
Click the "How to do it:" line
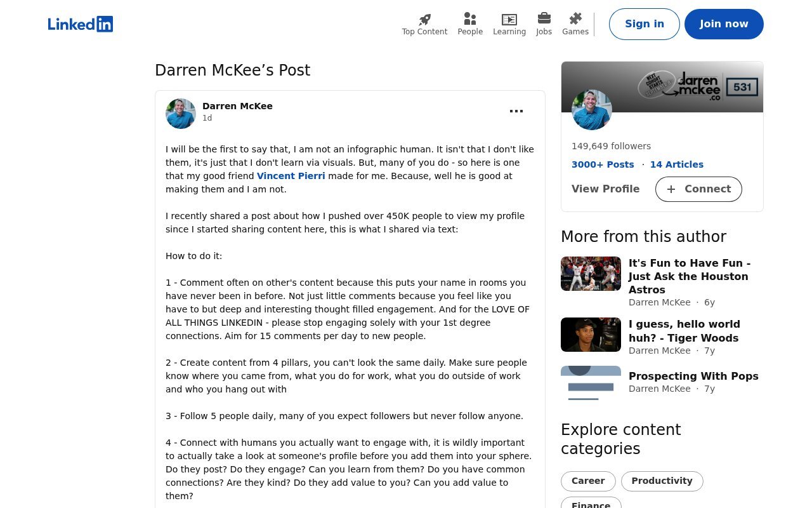tap(194, 256)
